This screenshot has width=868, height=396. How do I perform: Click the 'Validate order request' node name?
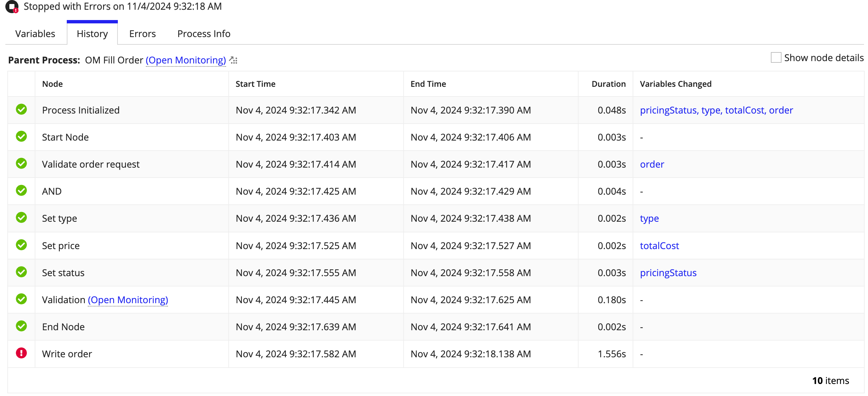(x=91, y=165)
